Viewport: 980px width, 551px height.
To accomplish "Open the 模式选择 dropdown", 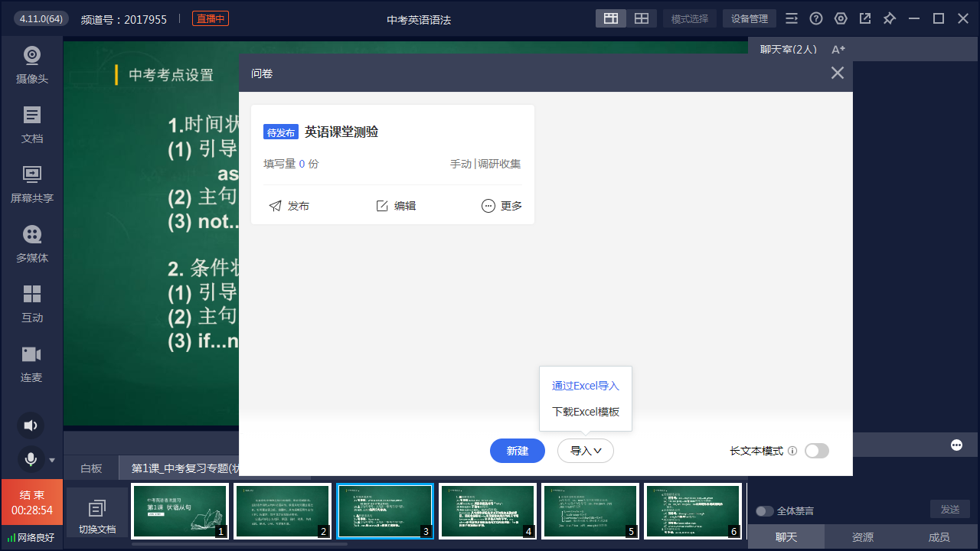I will (x=690, y=19).
